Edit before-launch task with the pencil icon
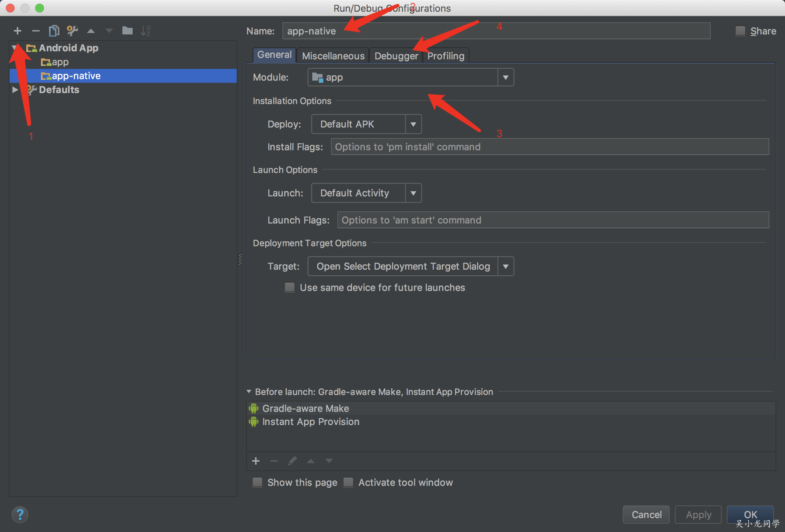The height and width of the screenshot is (532, 785). point(292,461)
